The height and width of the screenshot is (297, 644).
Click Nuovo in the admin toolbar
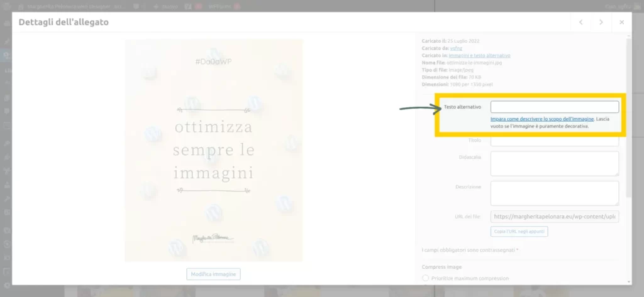point(167,6)
